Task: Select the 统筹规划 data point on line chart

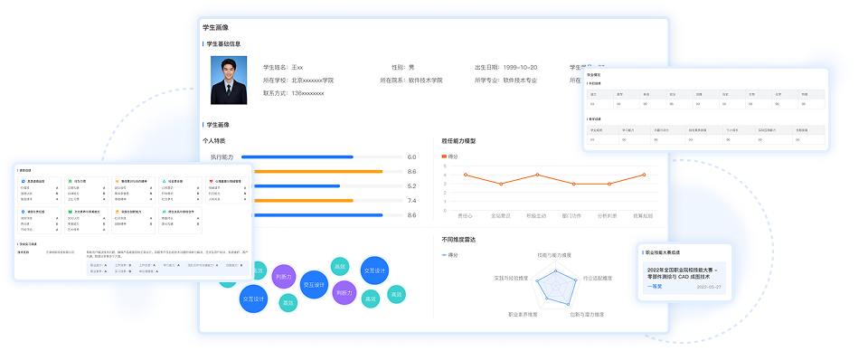Action: coord(644,175)
